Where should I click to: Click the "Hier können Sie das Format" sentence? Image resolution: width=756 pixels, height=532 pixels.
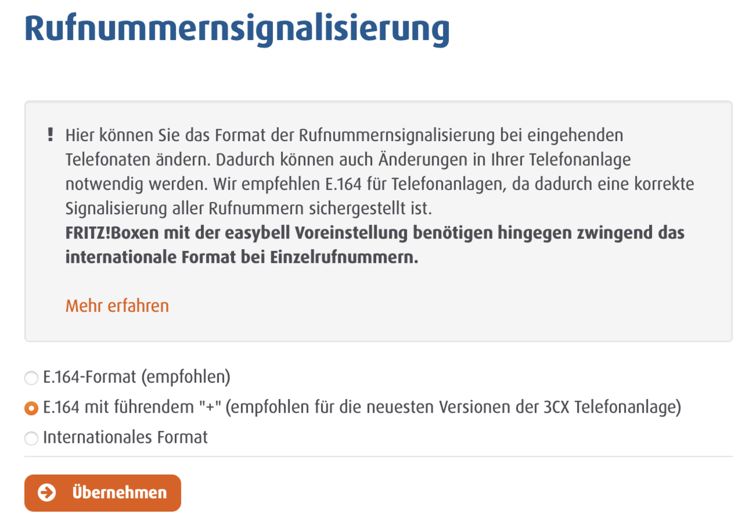(x=344, y=135)
